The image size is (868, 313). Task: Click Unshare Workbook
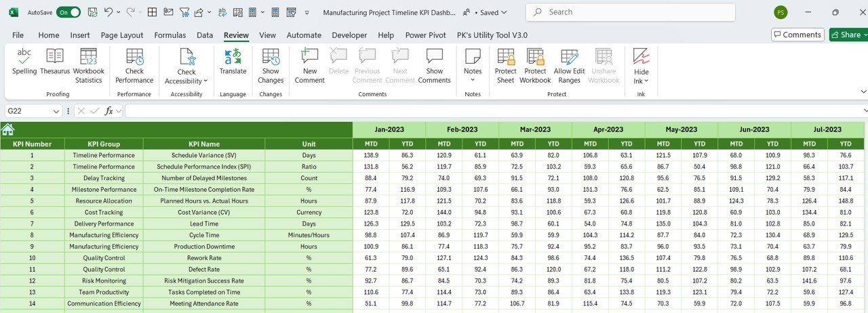604,66
